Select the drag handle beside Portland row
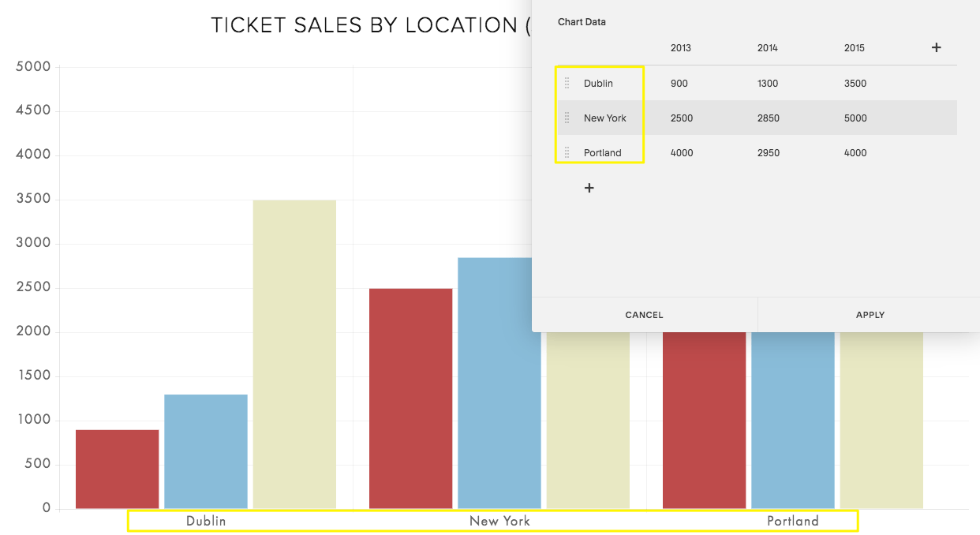Screen dimensions: 980x535 567,152
